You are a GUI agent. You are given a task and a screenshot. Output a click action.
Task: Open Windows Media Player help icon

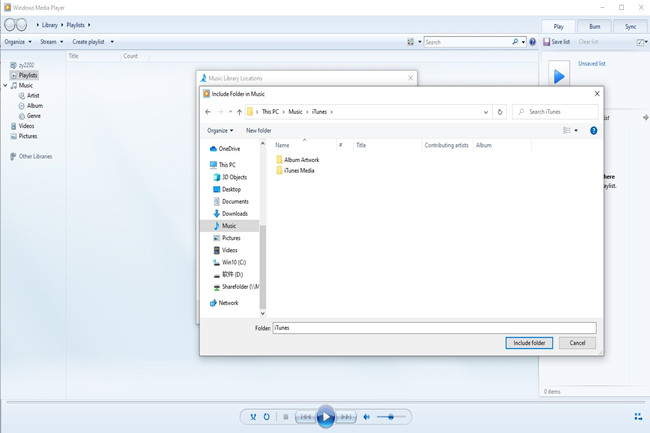[x=533, y=42]
